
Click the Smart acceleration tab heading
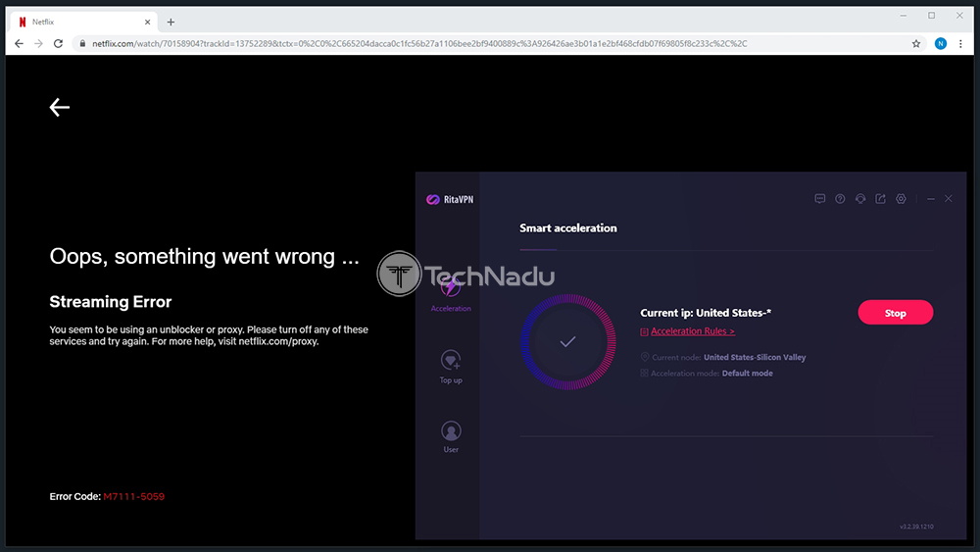[568, 228]
